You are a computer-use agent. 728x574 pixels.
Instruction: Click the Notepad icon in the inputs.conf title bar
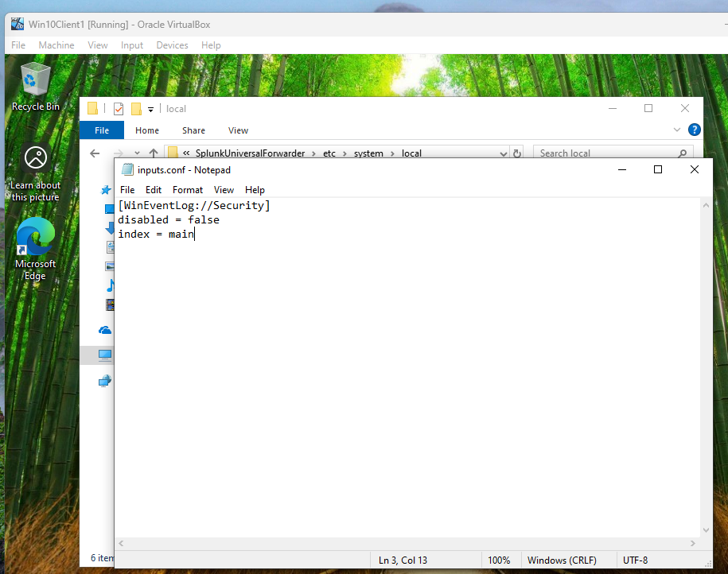pyautogui.click(x=127, y=170)
